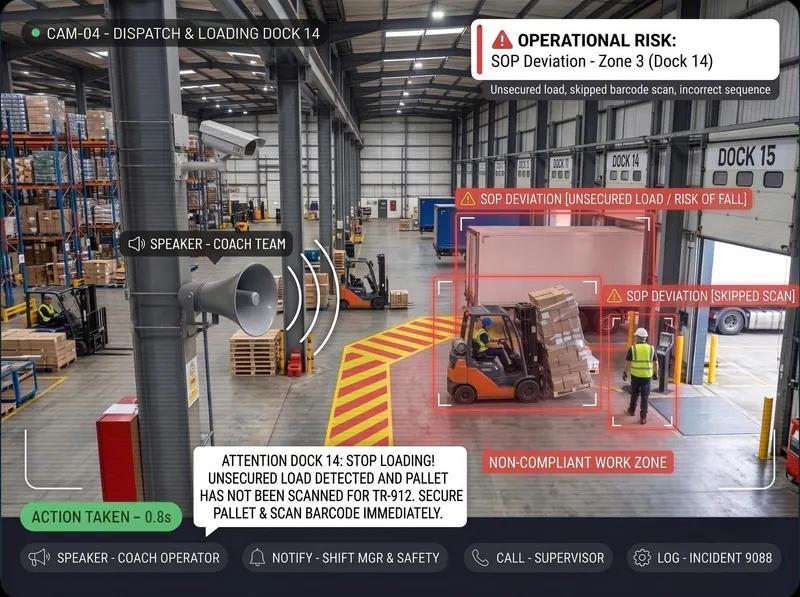Select the Speaker - Coach Team label
The width and height of the screenshot is (800, 597).
(206, 244)
